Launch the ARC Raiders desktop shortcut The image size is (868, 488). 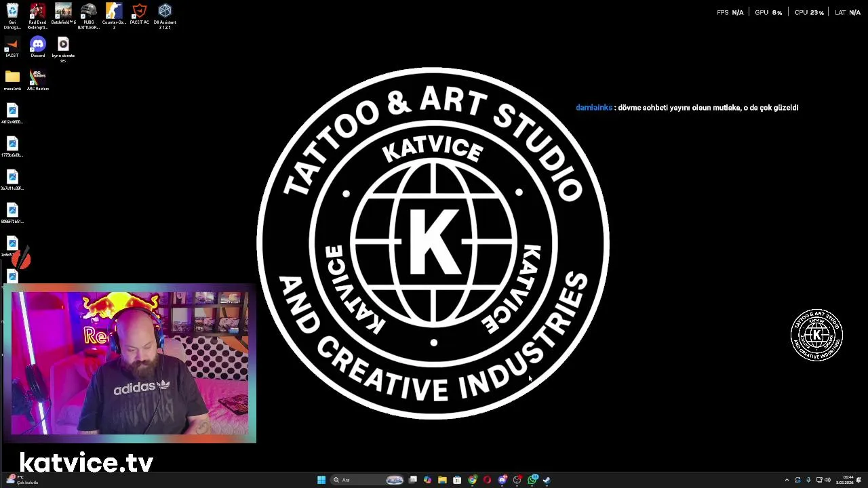tap(38, 80)
